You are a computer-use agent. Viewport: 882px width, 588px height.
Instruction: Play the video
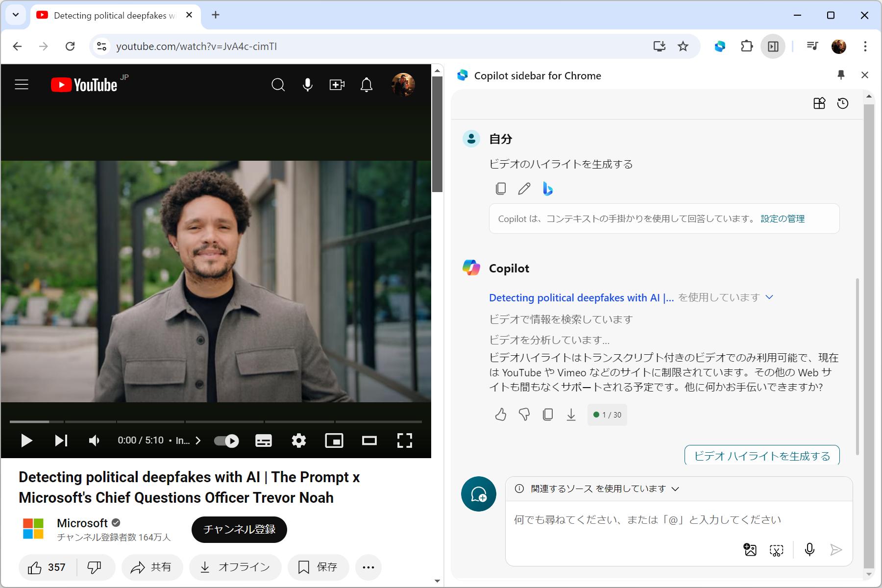26,441
